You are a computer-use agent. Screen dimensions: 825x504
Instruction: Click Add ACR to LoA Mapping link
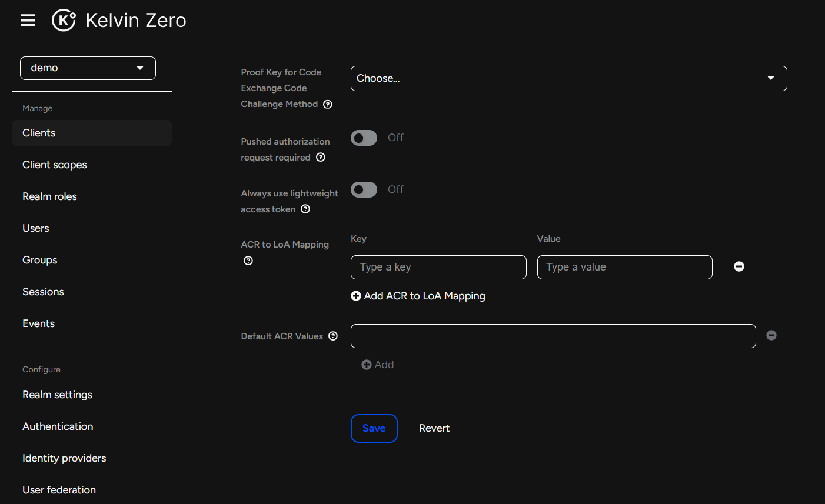pos(418,296)
